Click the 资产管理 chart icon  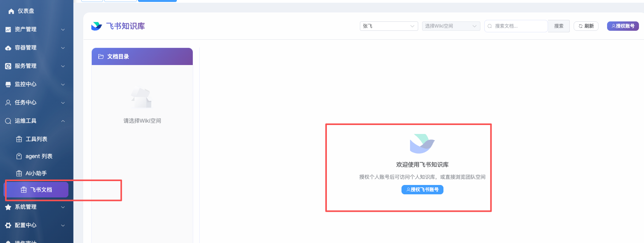8,29
